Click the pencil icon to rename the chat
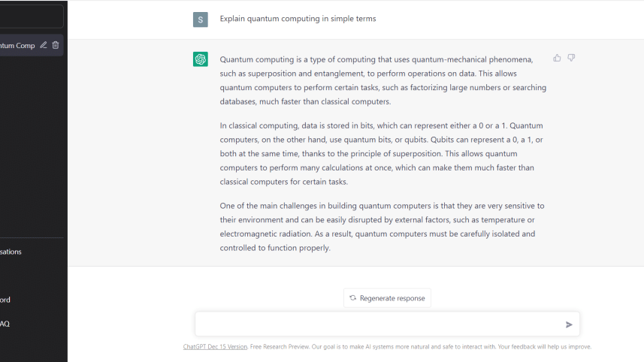The height and width of the screenshot is (362, 644). (44, 45)
